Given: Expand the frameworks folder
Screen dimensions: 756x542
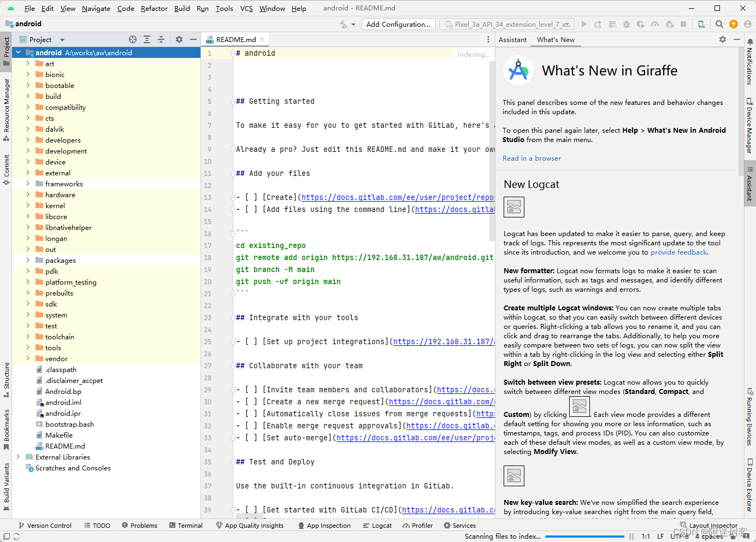Looking at the screenshot, I should [28, 184].
